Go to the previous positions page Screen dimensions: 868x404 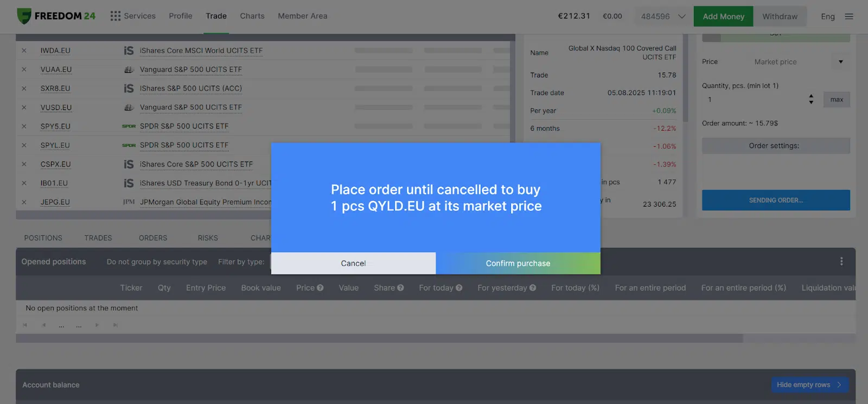pyautogui.click(x=43, y=325)
